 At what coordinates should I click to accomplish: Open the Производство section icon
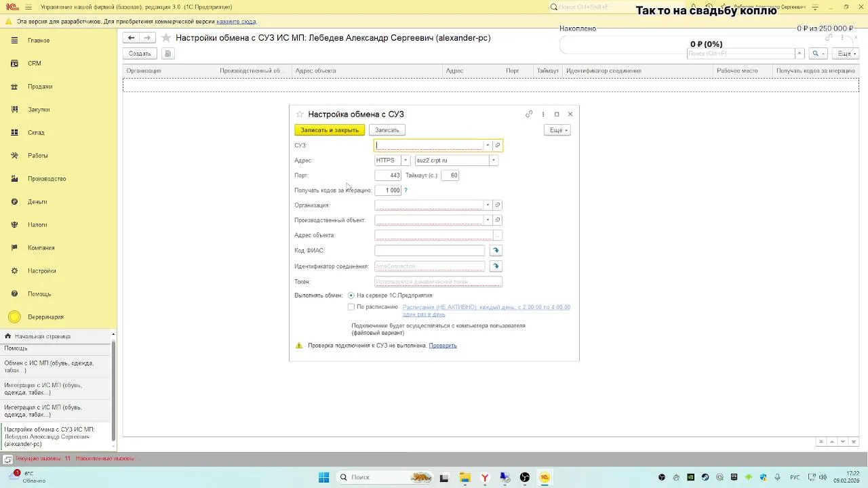[x=14, y=179]
